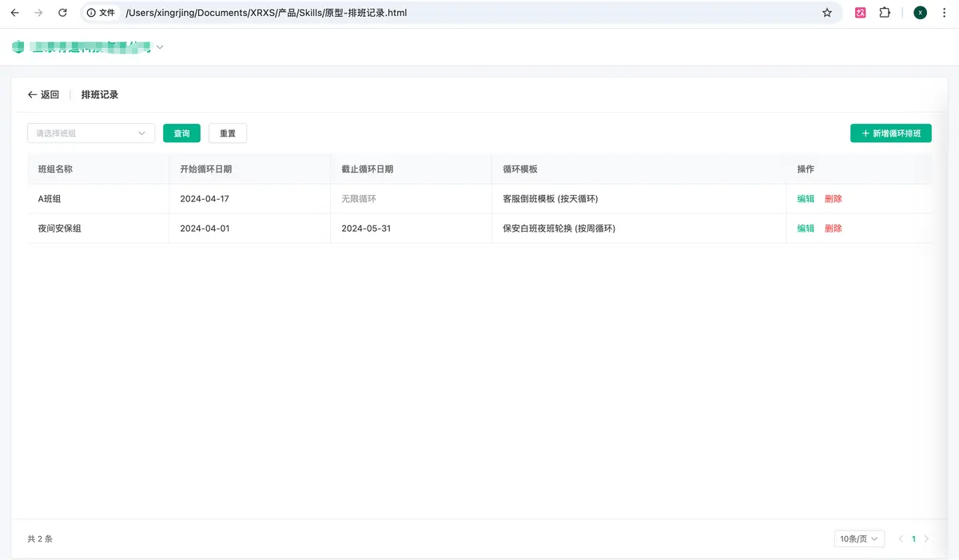This screenshot has height=560, width=959.
Task: Click the green company logo icon
Action: (18, 47)
